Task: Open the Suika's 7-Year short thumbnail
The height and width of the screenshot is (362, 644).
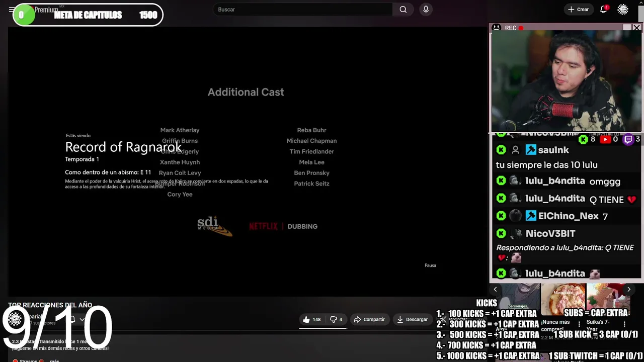Action: (608, 300)
